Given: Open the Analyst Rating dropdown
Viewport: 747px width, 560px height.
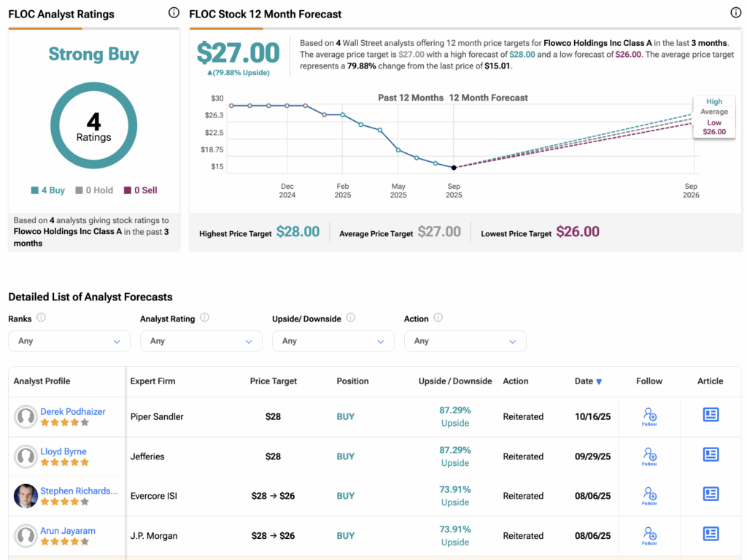Looking at the screenshot, I should pos(201,341).
